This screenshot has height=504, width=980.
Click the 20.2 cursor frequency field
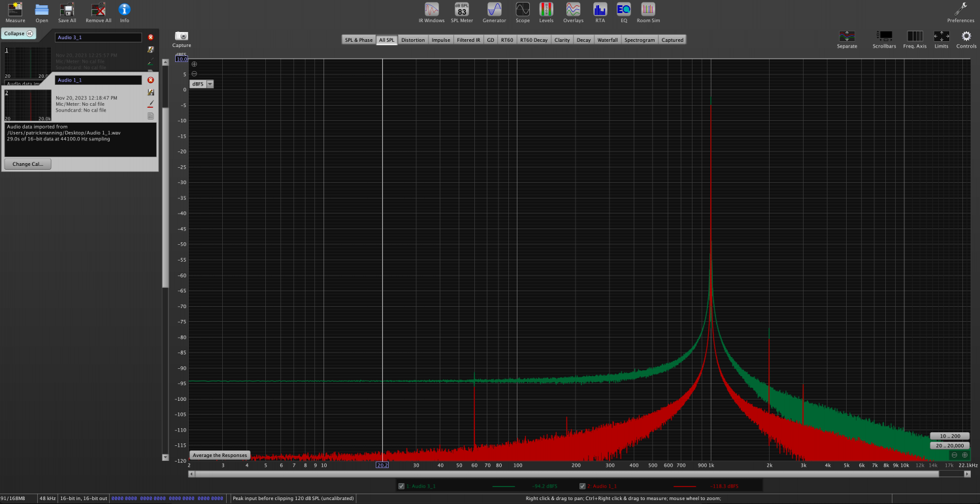click(x=382, y=465)
